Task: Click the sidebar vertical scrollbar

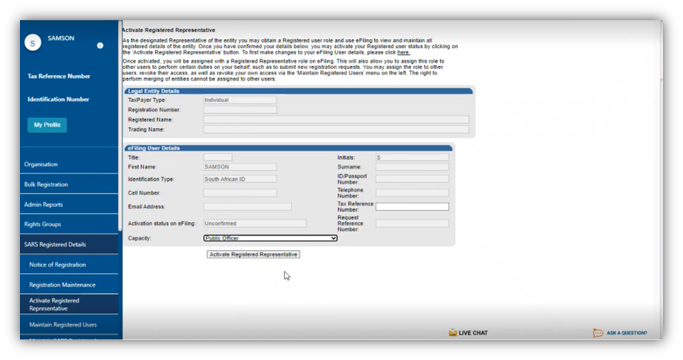Action: [x=120, y=126]
